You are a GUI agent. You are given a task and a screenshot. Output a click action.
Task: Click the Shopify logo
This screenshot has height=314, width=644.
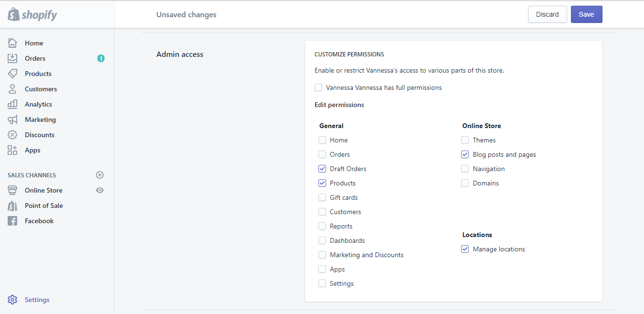32,14
